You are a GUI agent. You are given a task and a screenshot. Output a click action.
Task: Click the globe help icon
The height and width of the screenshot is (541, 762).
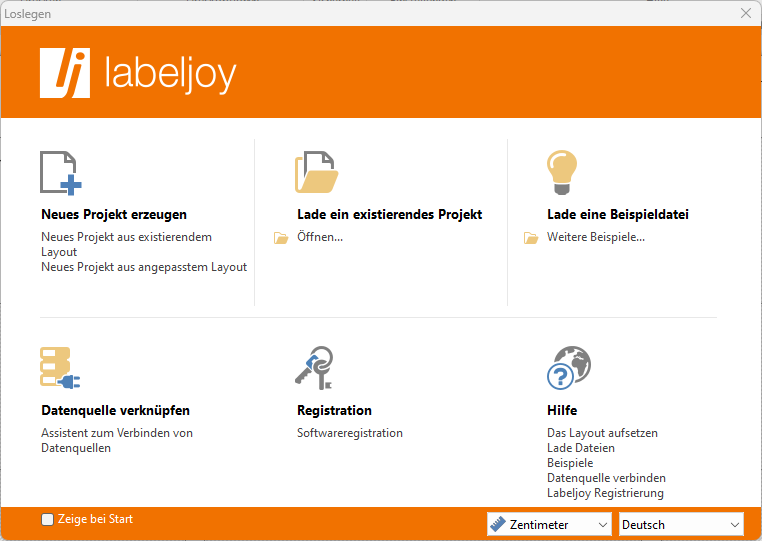tap(569, 367)
